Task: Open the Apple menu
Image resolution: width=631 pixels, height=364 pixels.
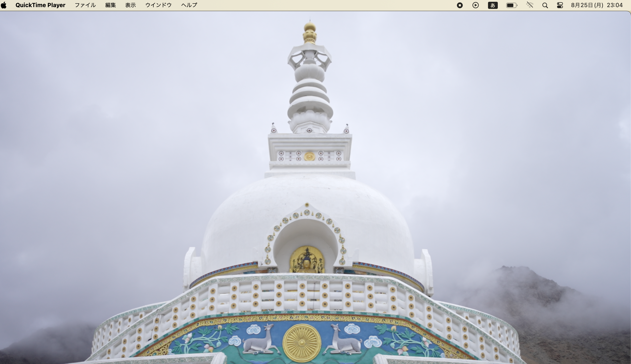Action: (x=4, y=5)
